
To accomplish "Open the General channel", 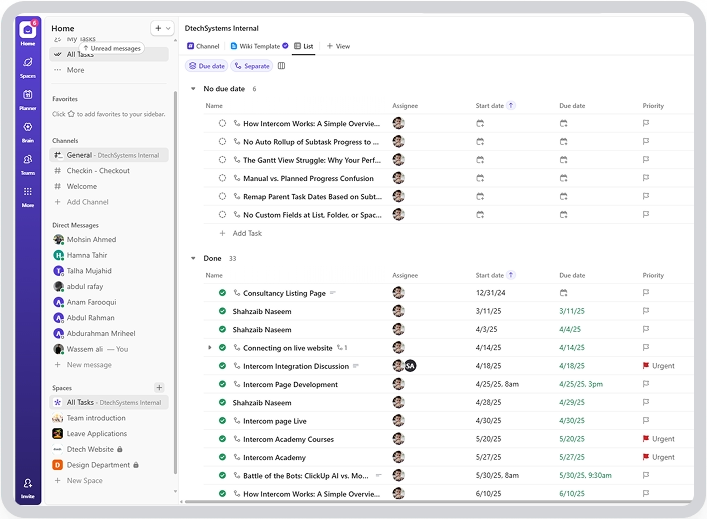I will coord(109,155).
